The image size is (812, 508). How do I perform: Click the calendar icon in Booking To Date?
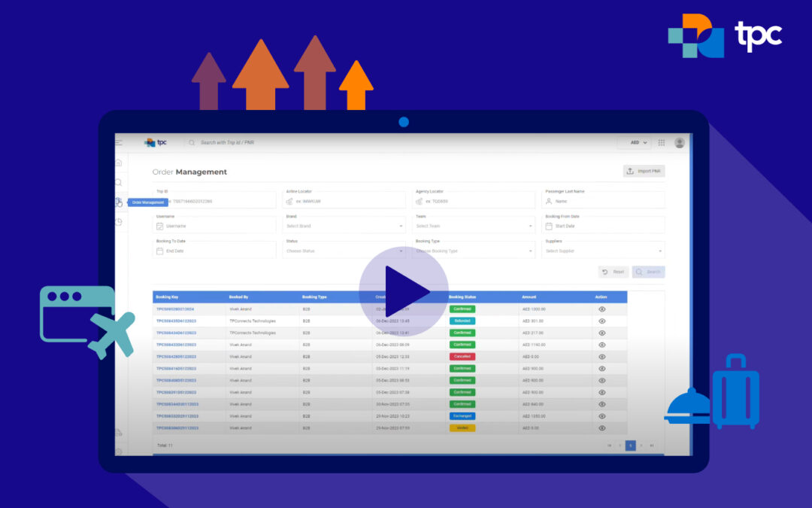click(160, 251)
